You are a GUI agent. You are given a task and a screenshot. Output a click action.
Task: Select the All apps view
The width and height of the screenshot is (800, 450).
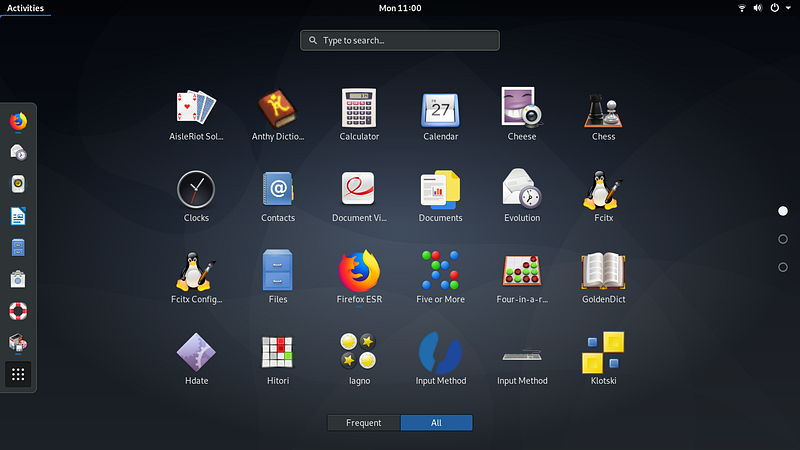(x=436, y=423)
